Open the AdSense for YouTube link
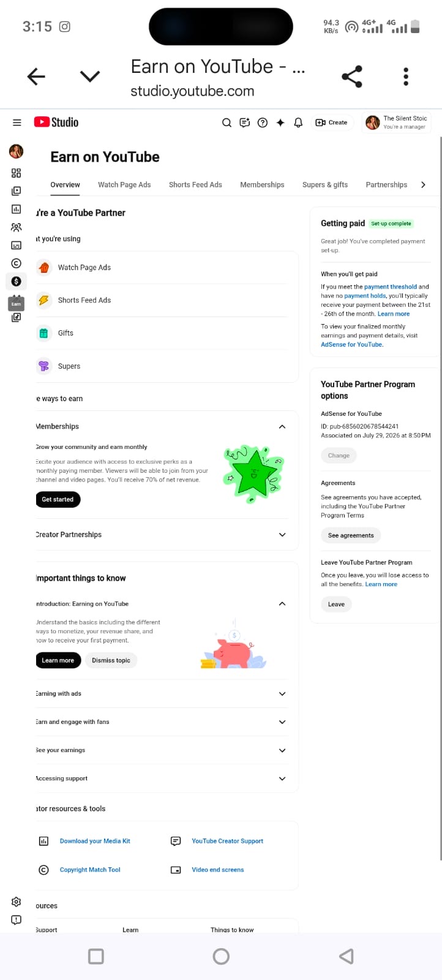The height and width of the screenshot is (980, 442). (352, 345)
